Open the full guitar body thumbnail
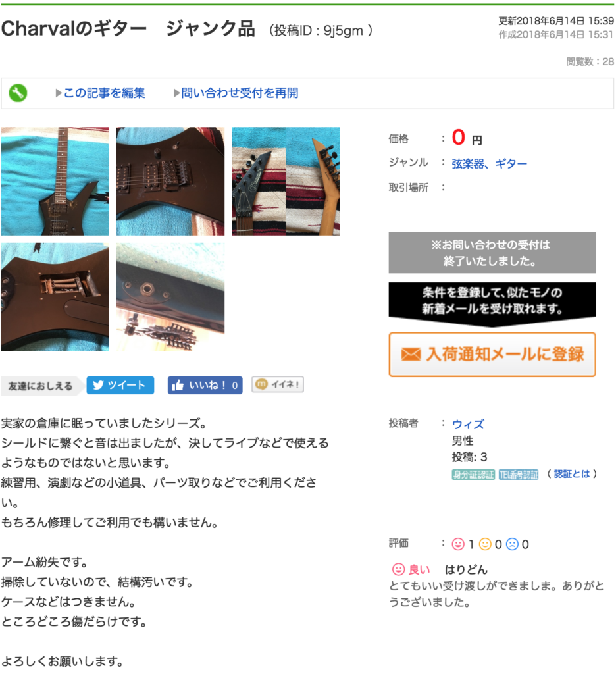This screenshot has width=616, height=674. coord(55,181)
